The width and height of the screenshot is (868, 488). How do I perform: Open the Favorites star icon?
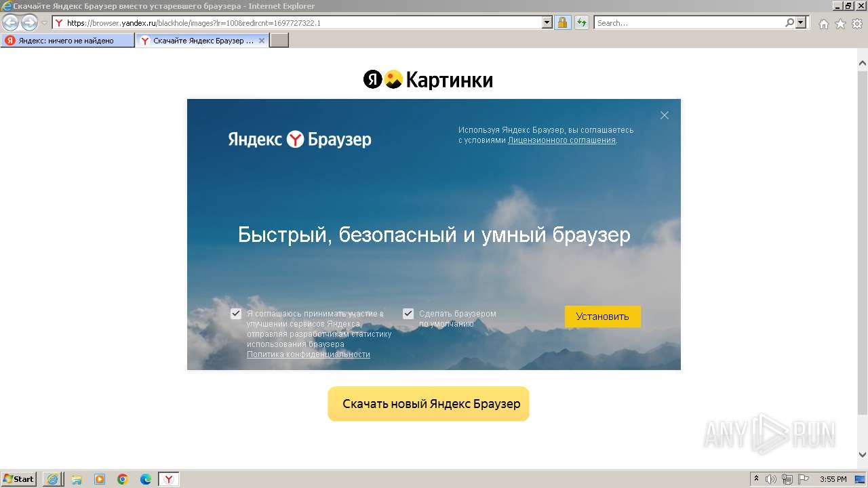pyautogui.click(x=840, y=24)
